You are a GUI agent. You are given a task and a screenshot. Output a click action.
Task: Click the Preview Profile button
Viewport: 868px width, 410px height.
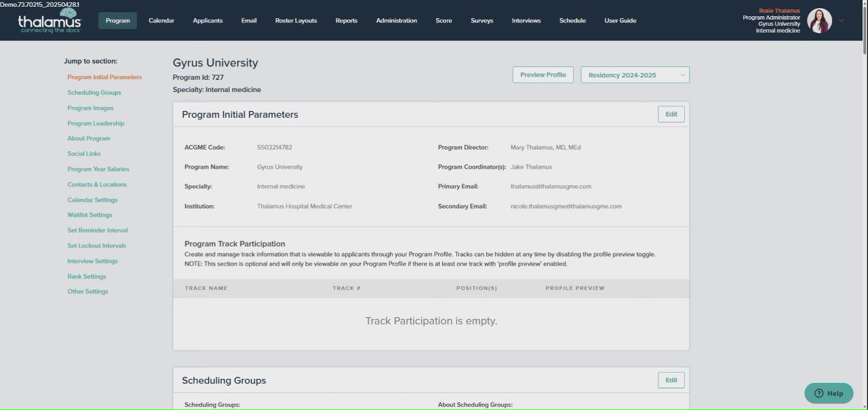click(x=543, y=75)
